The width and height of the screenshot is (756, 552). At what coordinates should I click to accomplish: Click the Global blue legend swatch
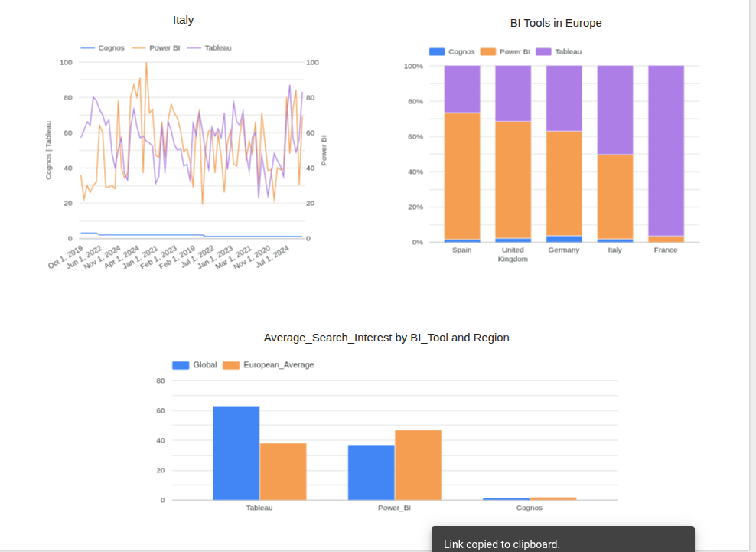181,365
